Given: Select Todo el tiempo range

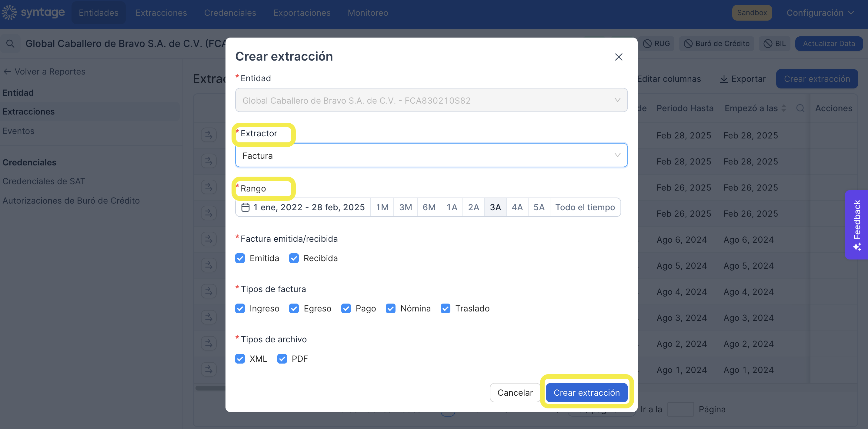Looking at the screenshot, I should [x=585, y=207].
